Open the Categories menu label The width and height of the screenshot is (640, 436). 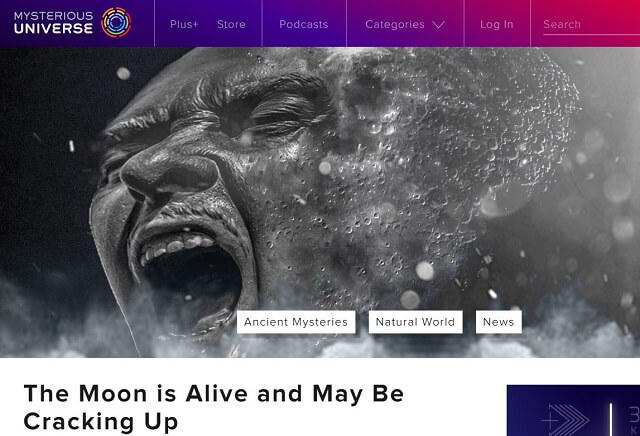pyautogui.click(x=395, y=24)
